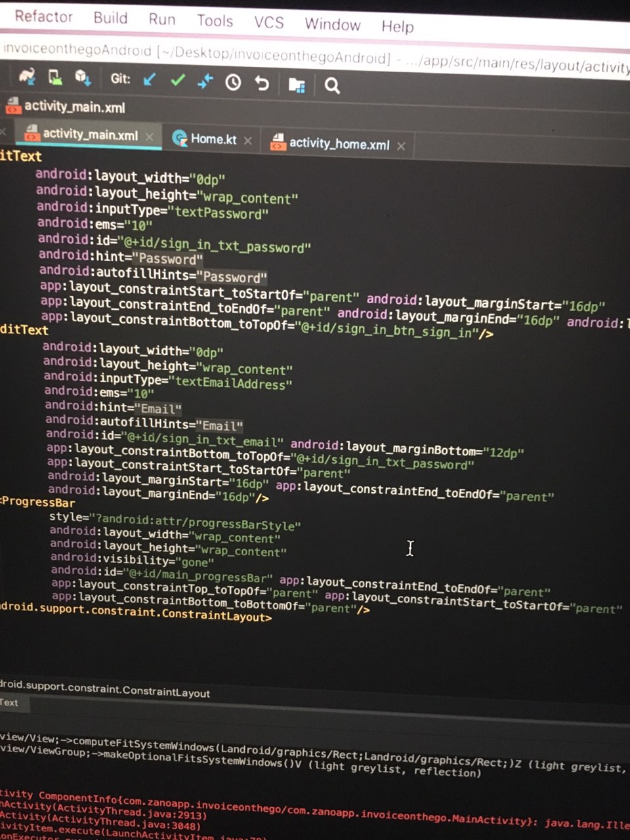Image resolution: width=630 pixels, height=840 pixels.
Task: Open the SDK Manager icon
Action: click(83, 77)
